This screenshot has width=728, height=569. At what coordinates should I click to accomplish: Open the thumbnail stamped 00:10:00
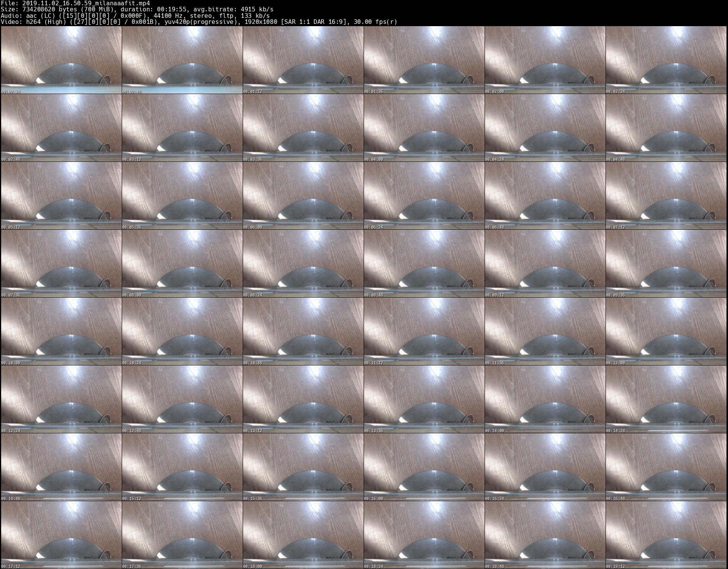[61, 331]
